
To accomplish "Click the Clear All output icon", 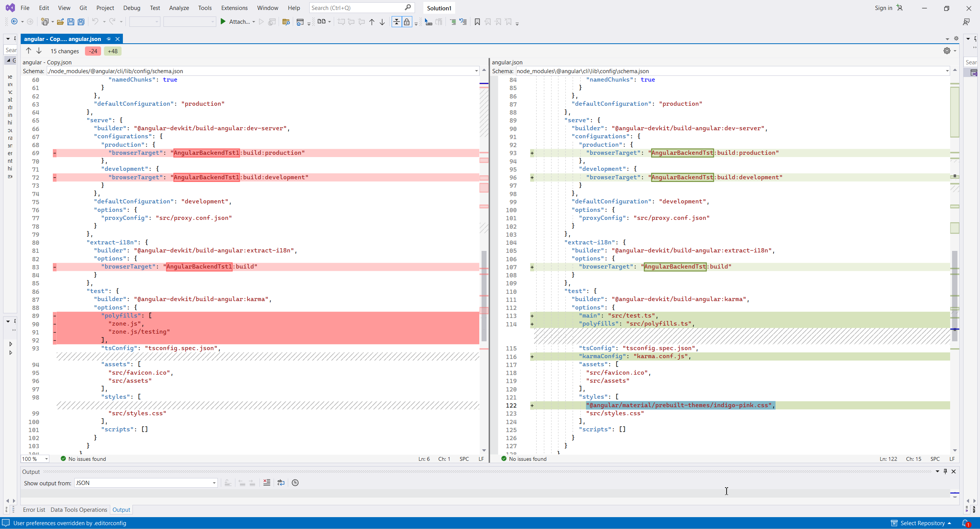I will 267,483.
